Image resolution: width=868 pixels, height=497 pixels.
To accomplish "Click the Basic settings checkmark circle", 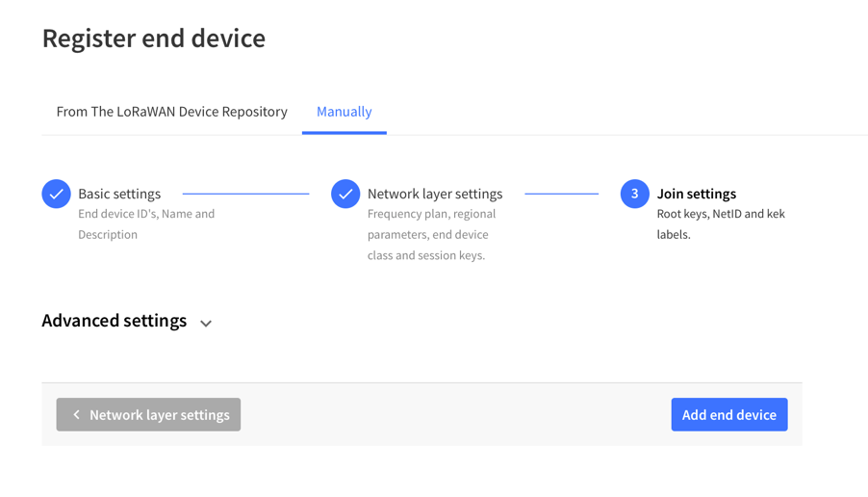I will [x=56, y=194].
